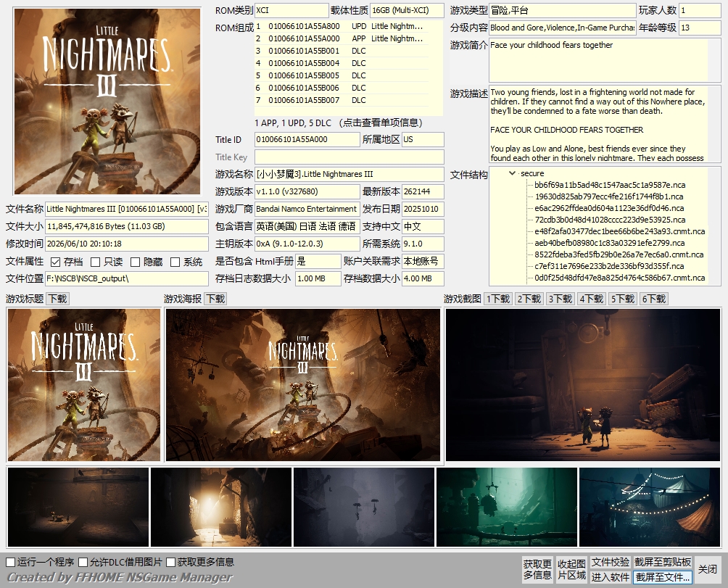This screenshot has width=728, height=588.
Task: Select file 8522fdeba3fed5fb29b0e26a7e7ec6a0.cnmt.nca
Action: [619, 254]
